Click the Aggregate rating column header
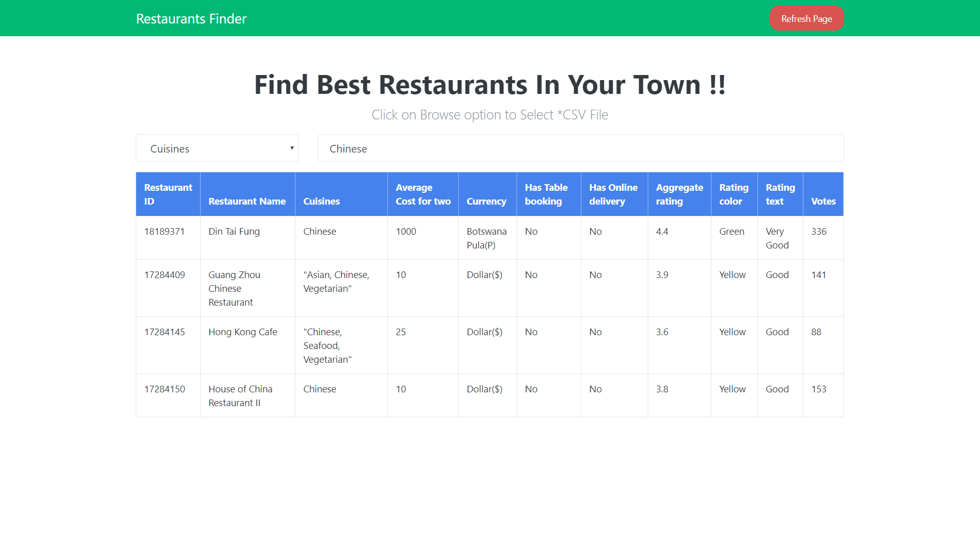Image resolution: width=980 pixels, height=551 pixels. click(679, 194)
